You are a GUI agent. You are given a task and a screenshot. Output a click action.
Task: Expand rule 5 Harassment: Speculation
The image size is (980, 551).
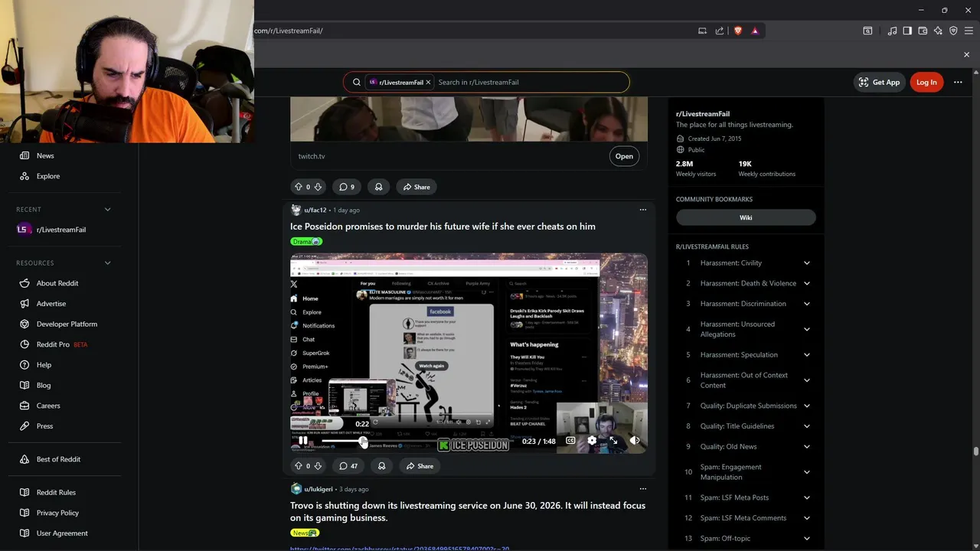pos(806,355)
